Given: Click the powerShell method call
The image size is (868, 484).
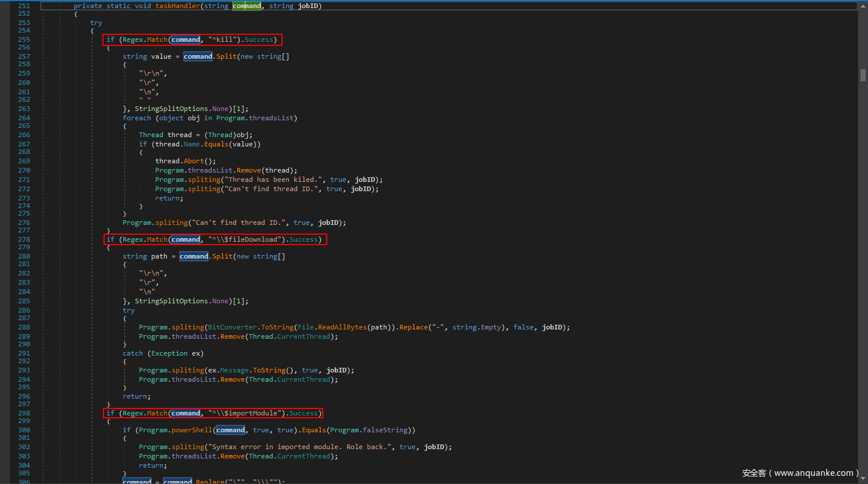Looking at the screenshot, I should click(x=192, y=430).
